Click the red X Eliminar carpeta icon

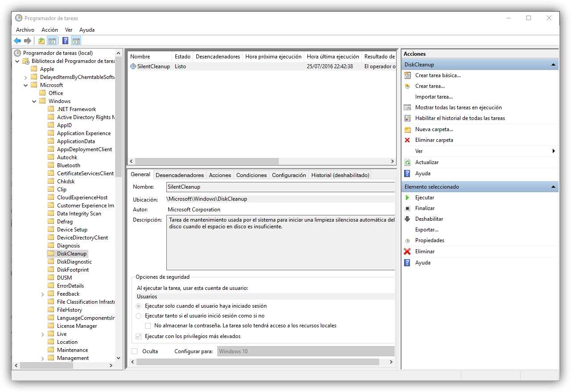pyautogui.click(x=407, y=140)
